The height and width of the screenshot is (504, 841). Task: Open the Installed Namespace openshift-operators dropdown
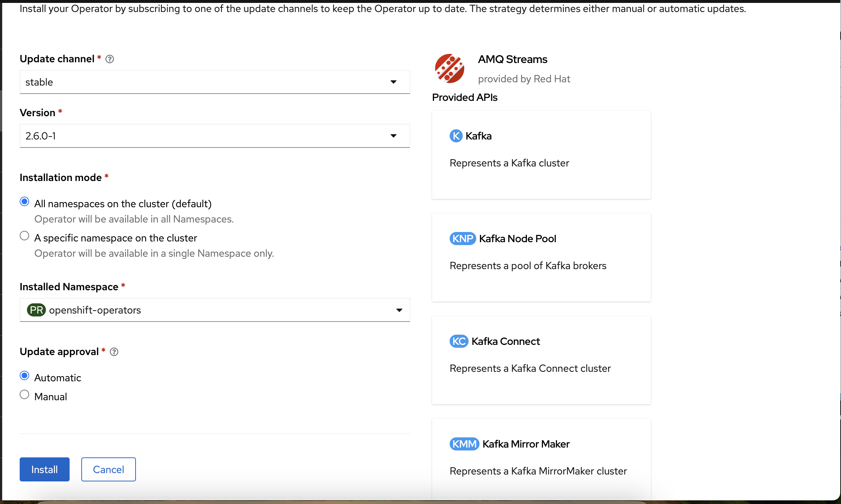click(x=215, y=310)
